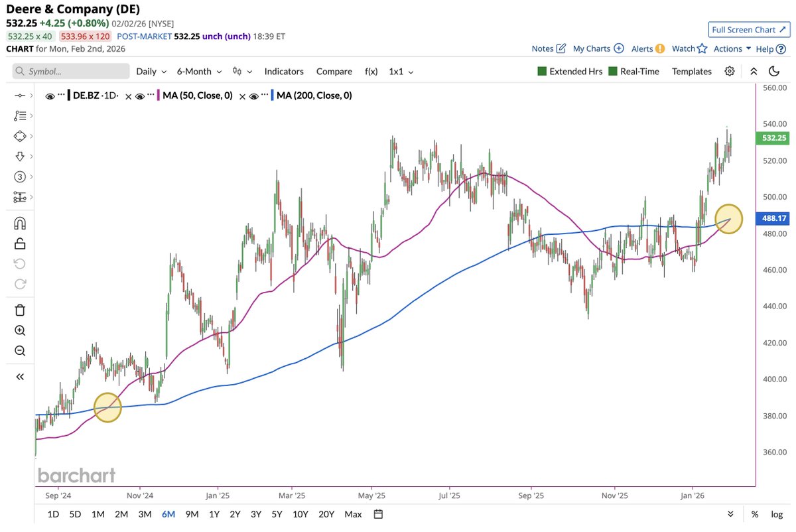Open the Daily frequency dropdown
This screenshot has width=796, height=532.
(151, 72)
